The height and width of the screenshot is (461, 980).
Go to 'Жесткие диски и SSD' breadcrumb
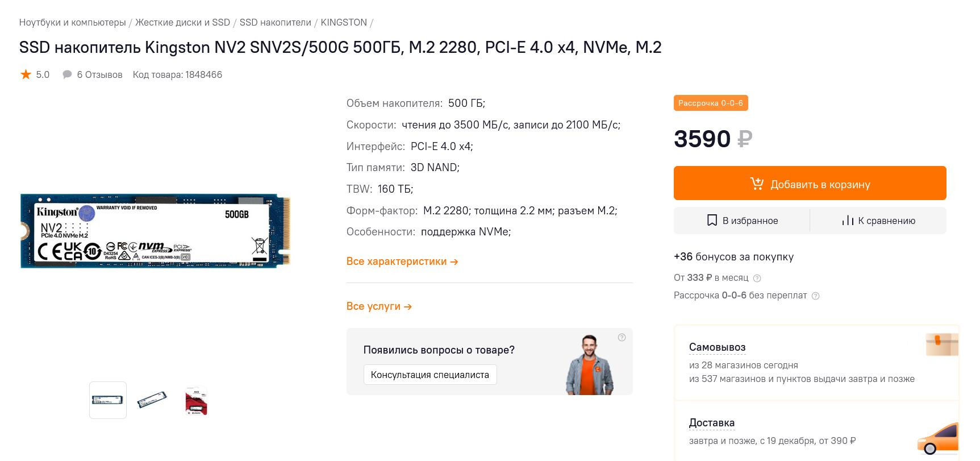click(182, 23)
